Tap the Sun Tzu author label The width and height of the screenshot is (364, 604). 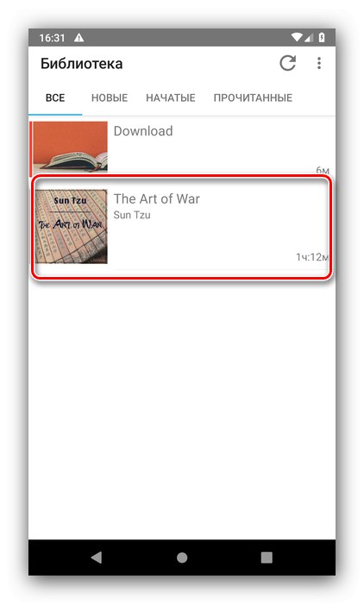132,215
